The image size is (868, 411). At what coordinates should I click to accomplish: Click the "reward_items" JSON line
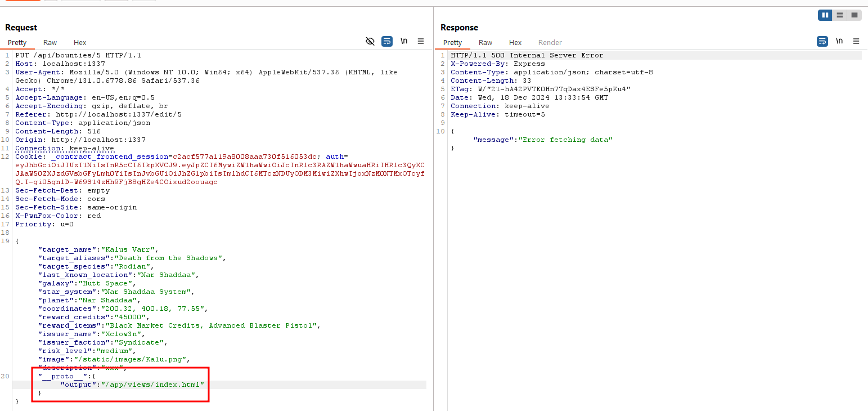click(x=179, y=325)
